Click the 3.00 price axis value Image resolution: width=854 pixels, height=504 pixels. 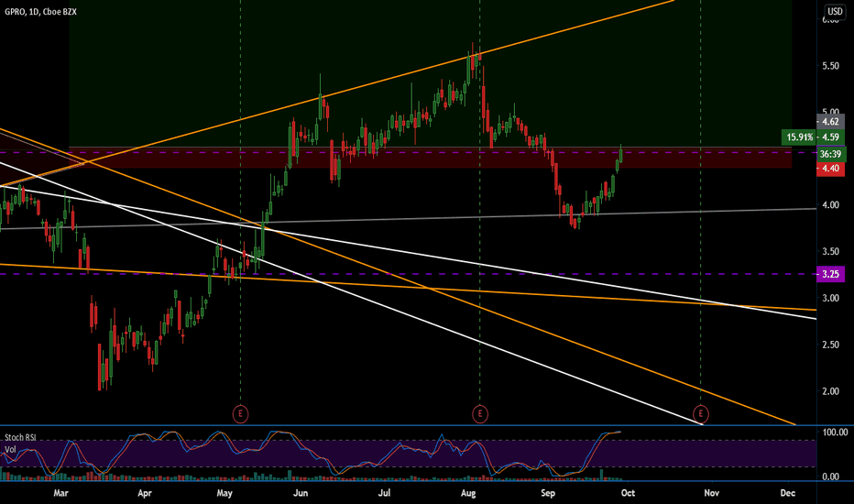830,299
